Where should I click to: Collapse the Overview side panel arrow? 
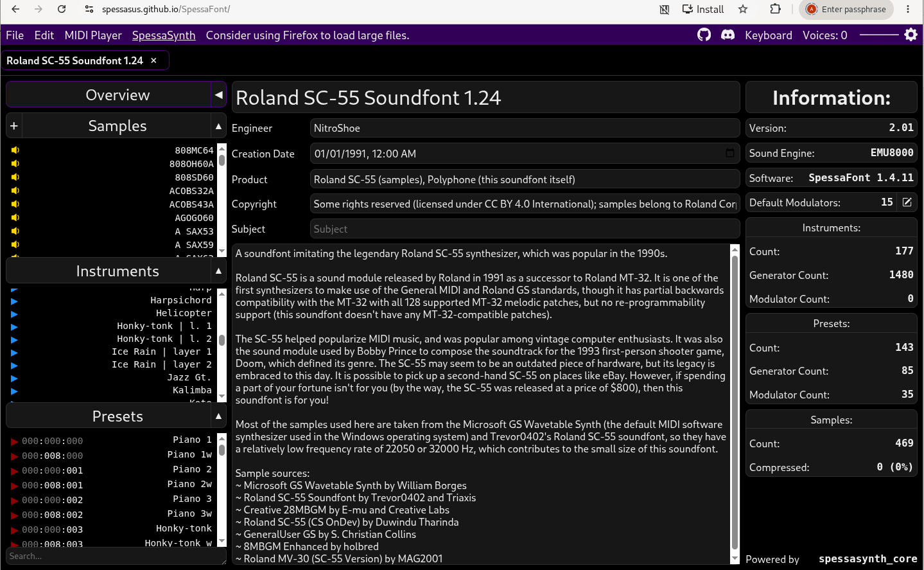click(219, 95)
